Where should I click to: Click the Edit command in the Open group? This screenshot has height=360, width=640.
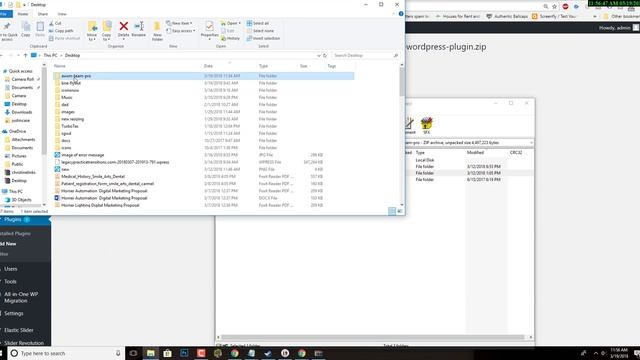[228, 31]
